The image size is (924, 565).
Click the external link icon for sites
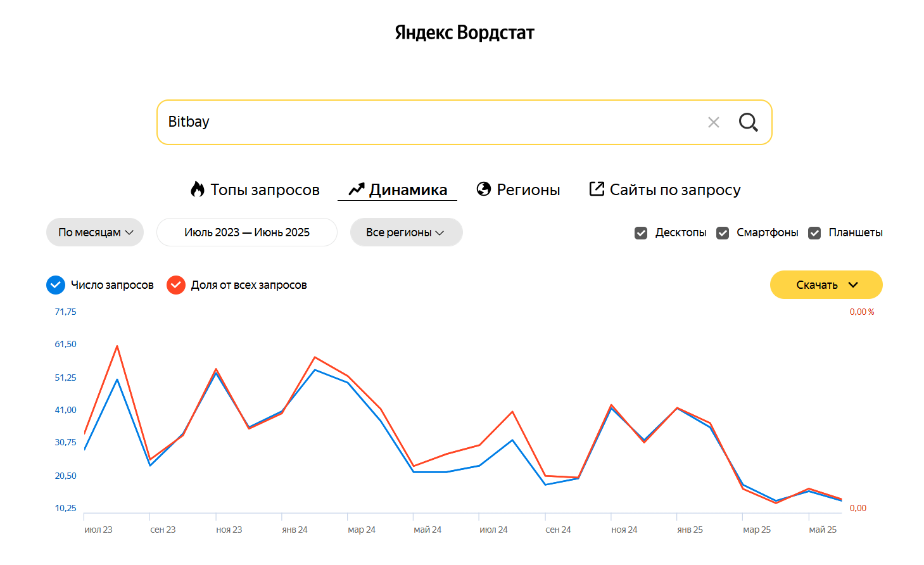tap(596, 189)
